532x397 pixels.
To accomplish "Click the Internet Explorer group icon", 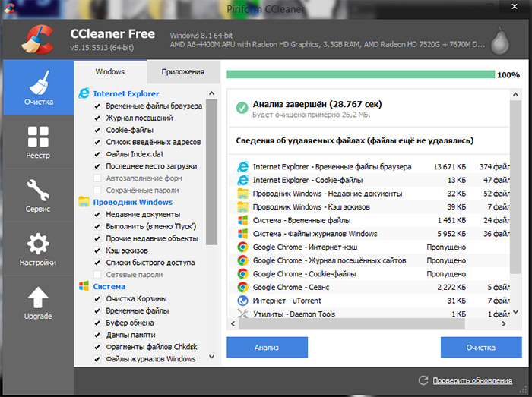I will (84, 93).
